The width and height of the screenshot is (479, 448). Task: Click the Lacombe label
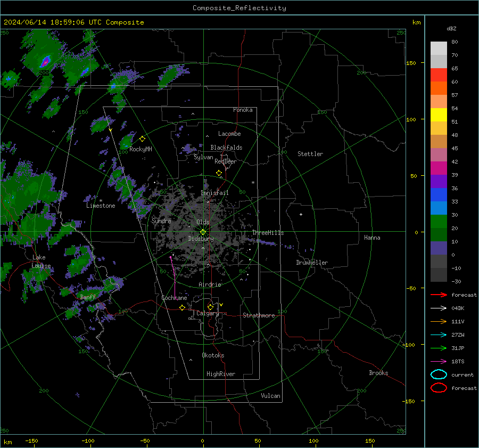[229, 134]
